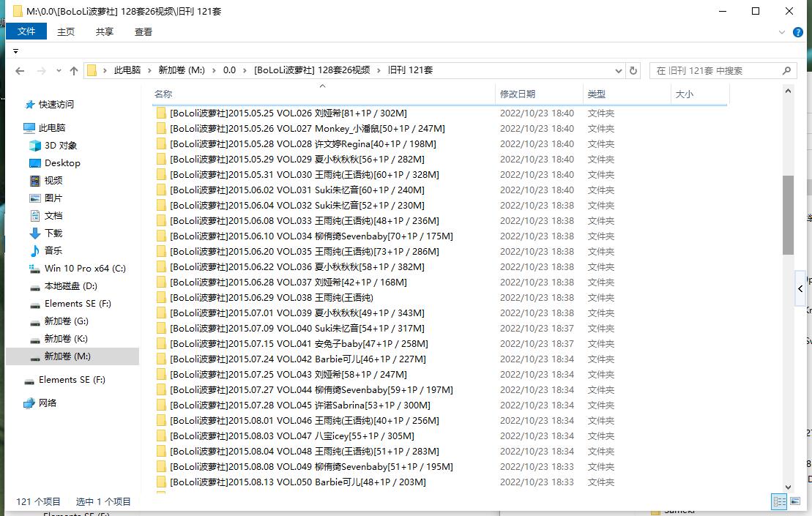Open 下载 folder in navigation pane

pyautogui.click(x=53, y=233)
